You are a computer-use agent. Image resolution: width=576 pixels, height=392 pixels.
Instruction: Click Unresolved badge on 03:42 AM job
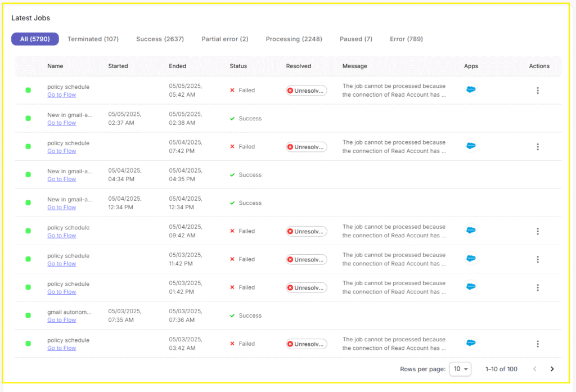[x=307, y=344]
